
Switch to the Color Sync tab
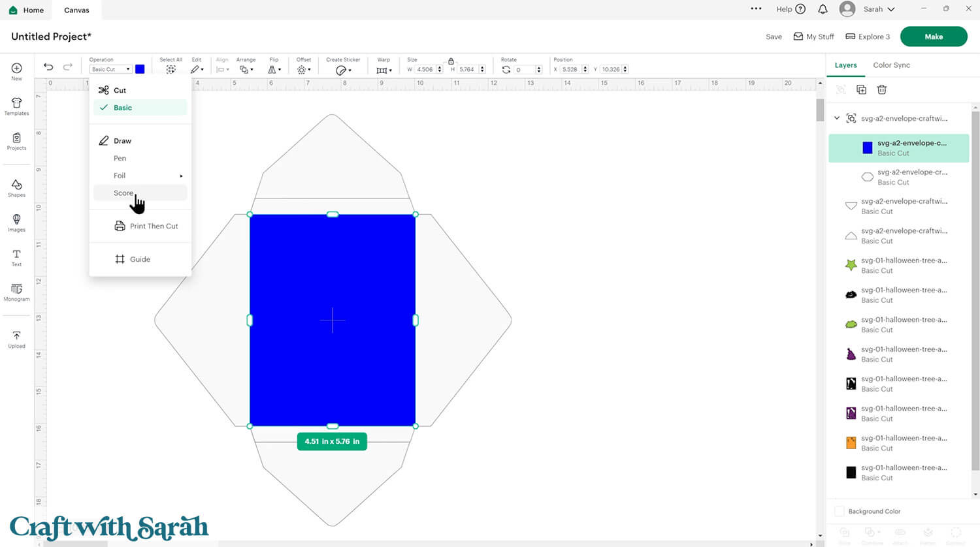891,65
